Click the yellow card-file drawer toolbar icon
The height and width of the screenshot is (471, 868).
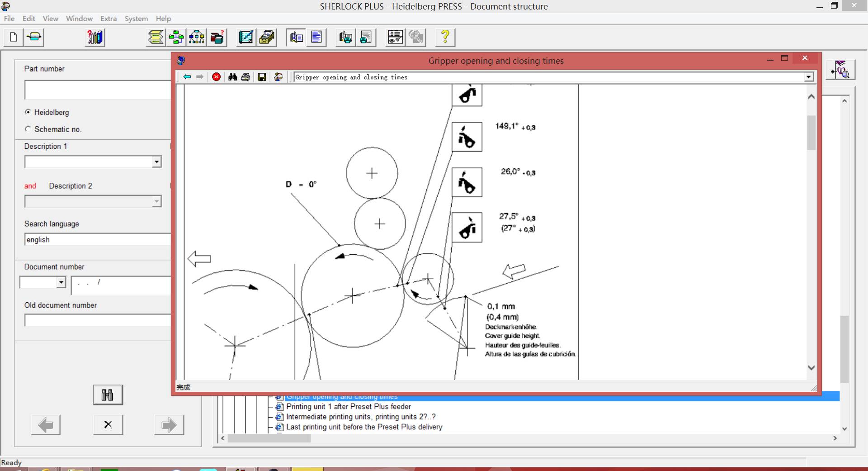point(267,37)
